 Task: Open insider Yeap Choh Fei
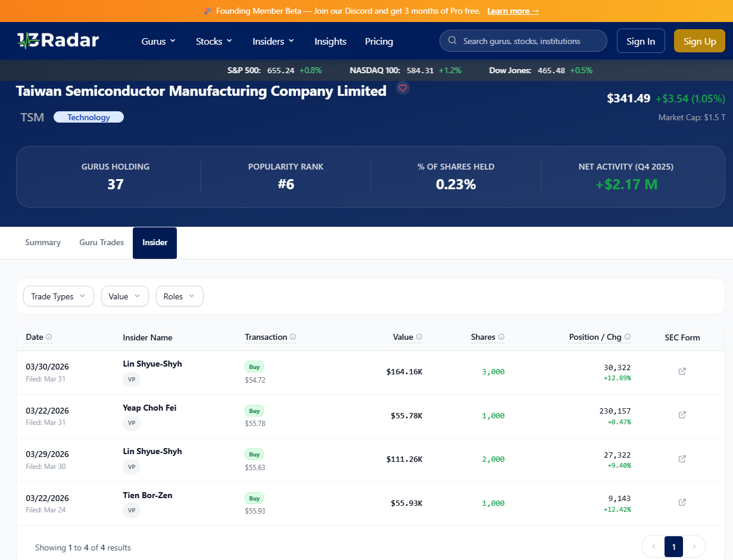click(149, 408)
